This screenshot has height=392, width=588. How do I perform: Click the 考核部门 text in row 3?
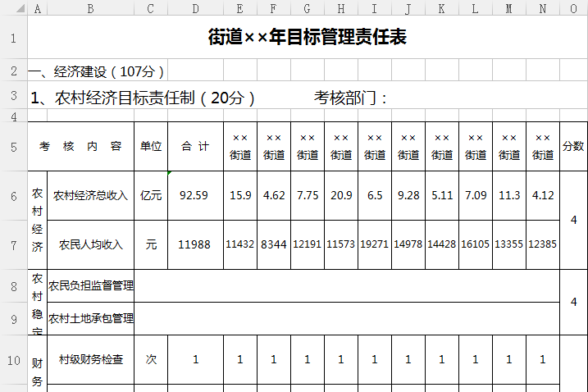[351, 98]
